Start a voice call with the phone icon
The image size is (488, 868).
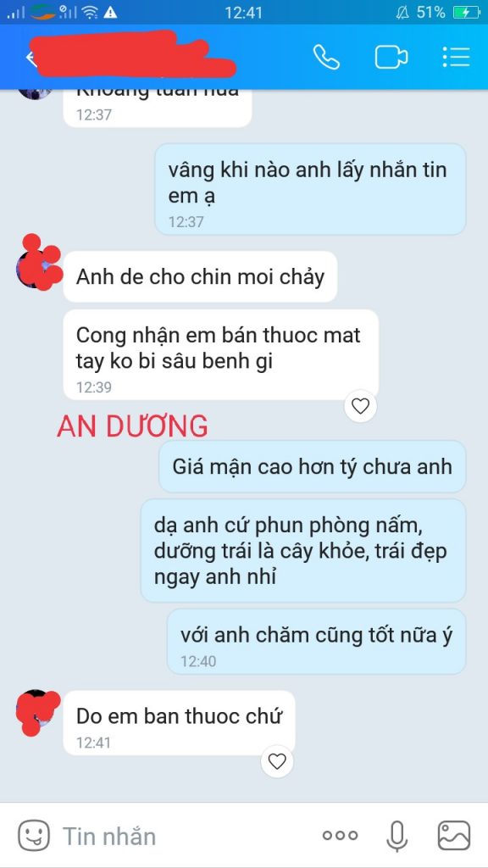click(326, 57)
